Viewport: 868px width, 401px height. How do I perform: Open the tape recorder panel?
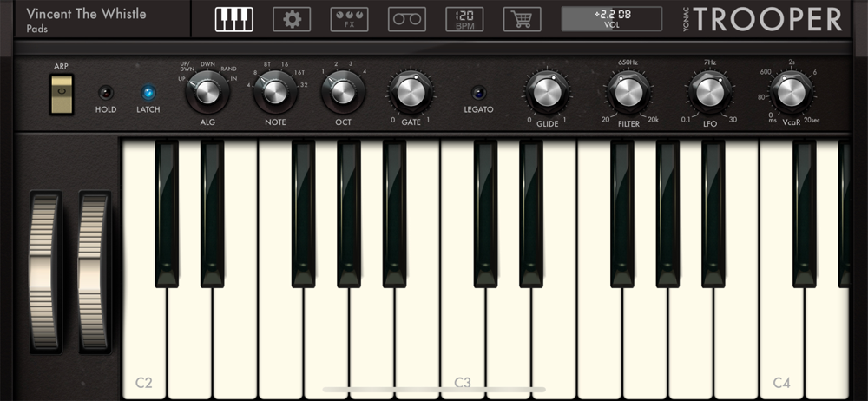pyautogui.click(x=407, y=19)
